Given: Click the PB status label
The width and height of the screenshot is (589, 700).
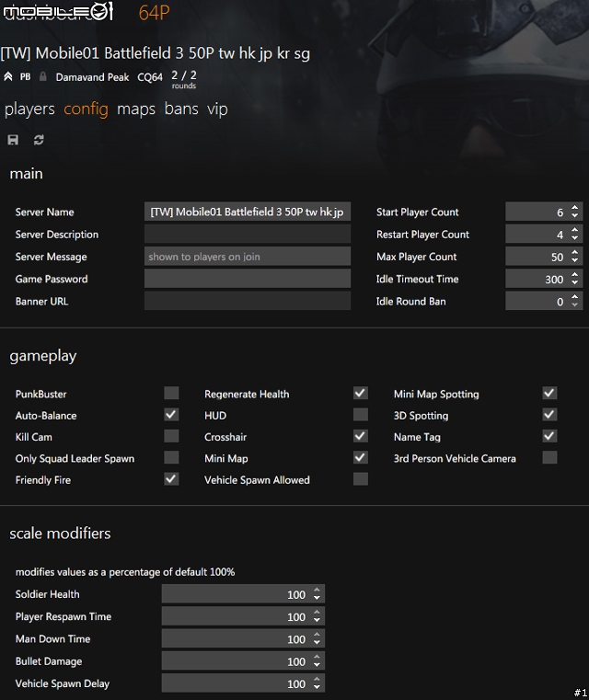Looking at the screenshot, I should coord(25,76).
